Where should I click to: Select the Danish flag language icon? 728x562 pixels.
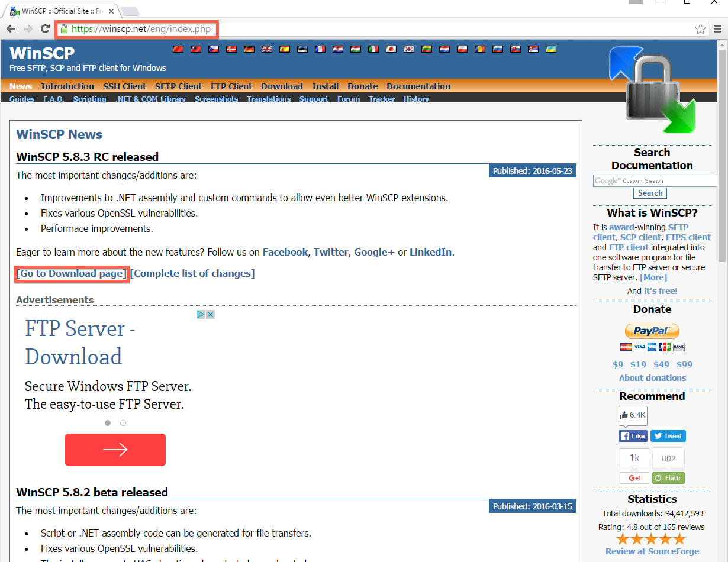pos(231,49)
